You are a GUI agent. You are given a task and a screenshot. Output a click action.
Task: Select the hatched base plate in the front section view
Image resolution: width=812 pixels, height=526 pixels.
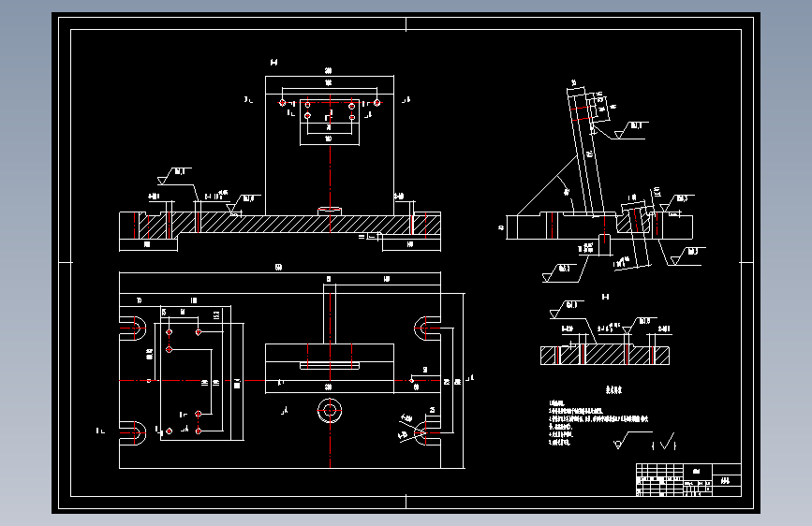click(x=280, y=225)
